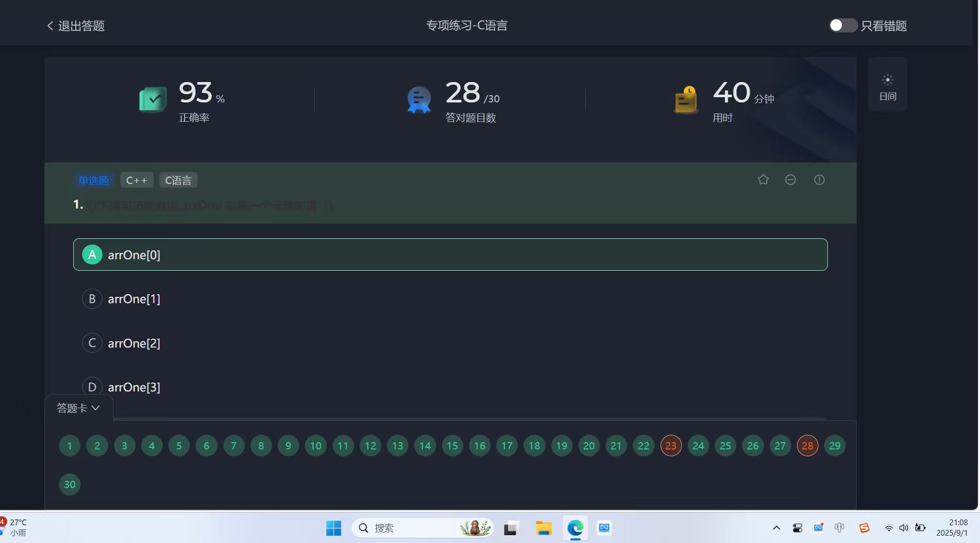Open File Explorer from the taskbar
Viewport: 980px width, 543px height.
pyautogui.click(x=543, y=528)
